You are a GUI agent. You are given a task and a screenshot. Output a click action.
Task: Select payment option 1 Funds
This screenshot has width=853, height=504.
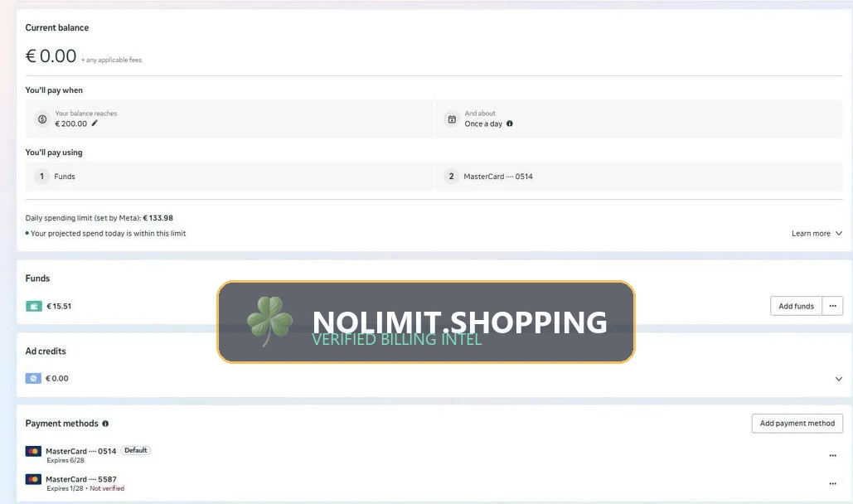230,177
